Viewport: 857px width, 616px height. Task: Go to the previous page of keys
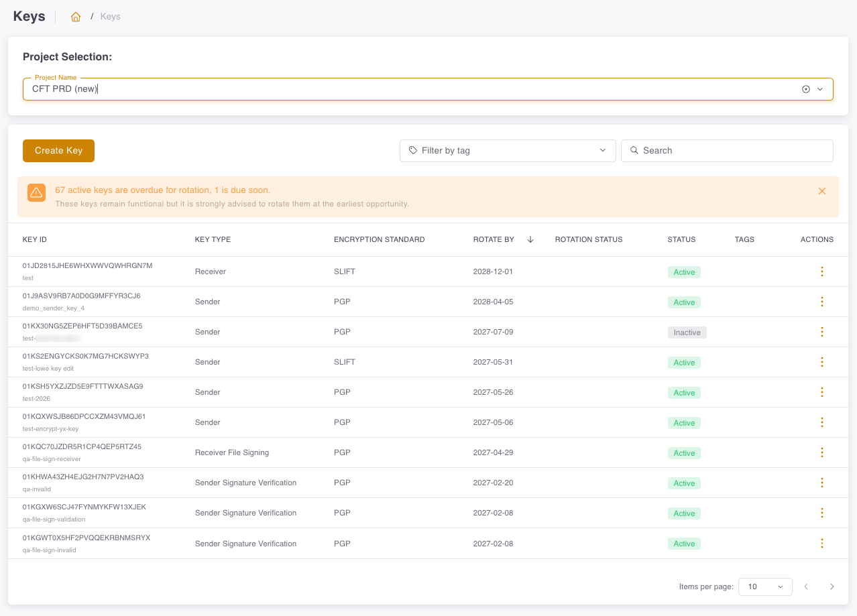coord(806,587)
